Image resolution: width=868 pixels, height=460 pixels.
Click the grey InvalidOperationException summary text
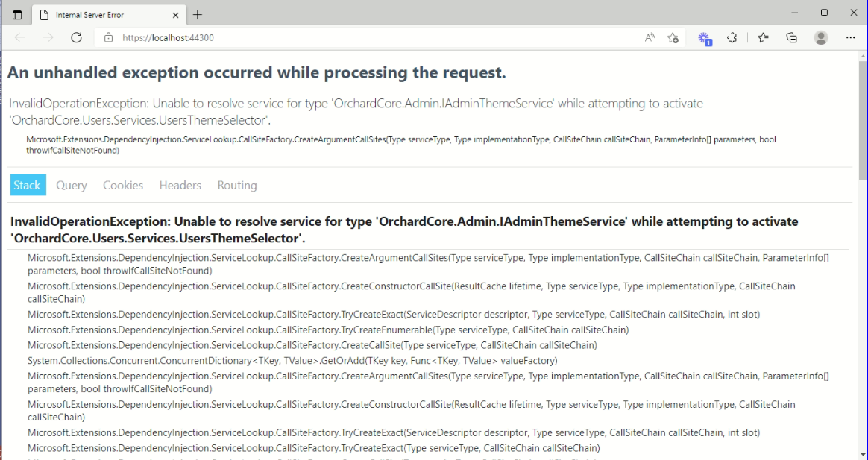356,111
